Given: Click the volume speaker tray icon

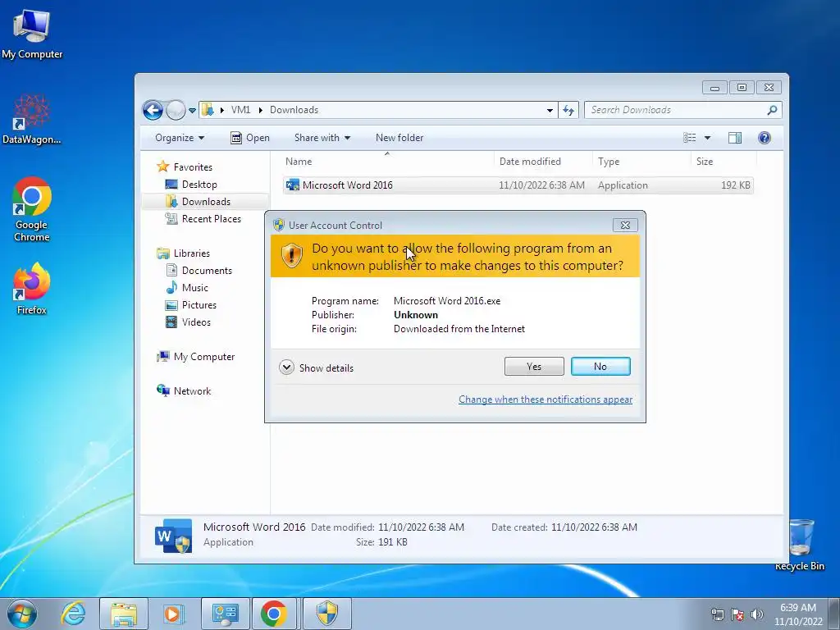Looking at the screenshot, I should pyautogui.click(x=757, y=614).
